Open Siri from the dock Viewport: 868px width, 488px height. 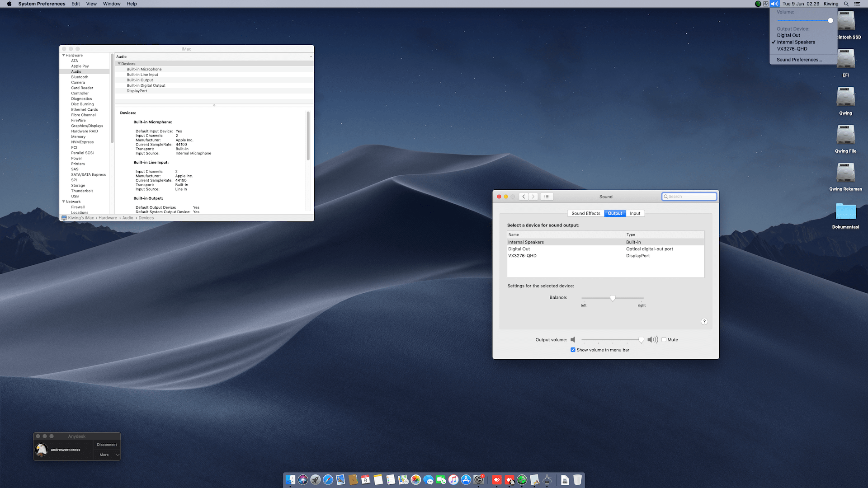pos(303,480)
